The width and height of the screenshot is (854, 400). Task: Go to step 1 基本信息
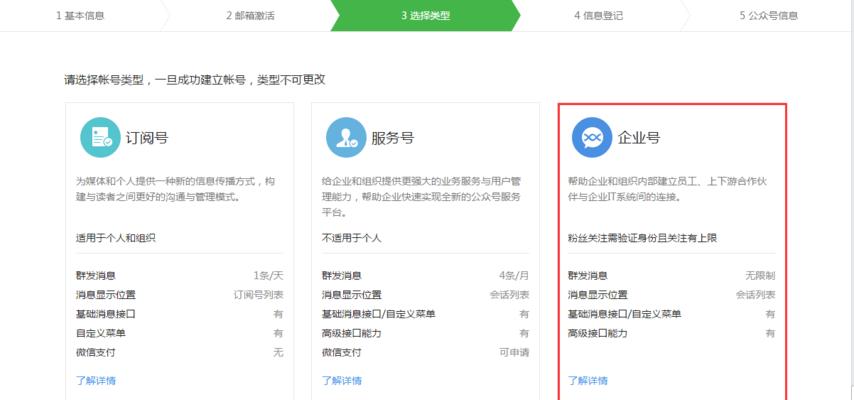pos(80,16)
